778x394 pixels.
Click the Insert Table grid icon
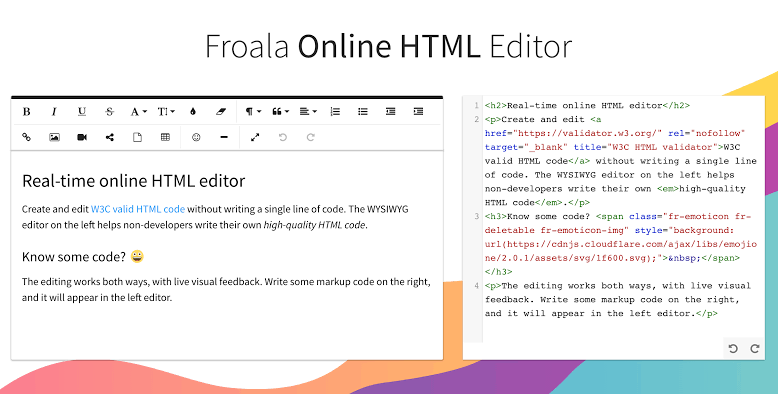click(x=165, y=137)
